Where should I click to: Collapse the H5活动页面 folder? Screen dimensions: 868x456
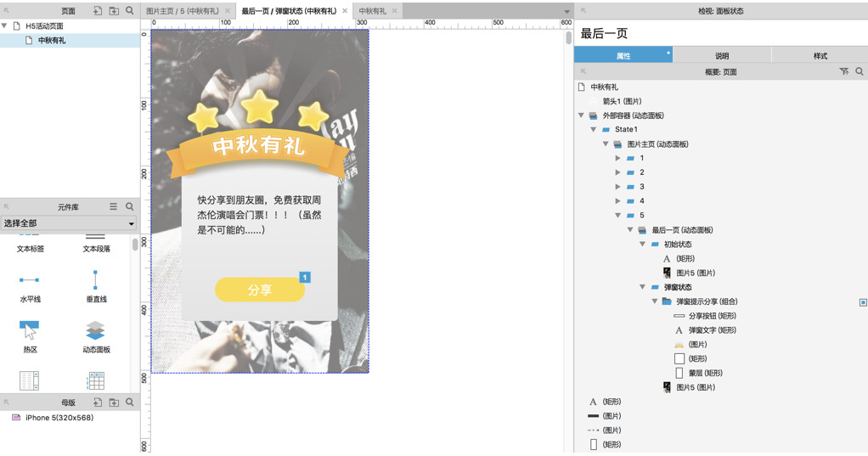pos(5,26)
